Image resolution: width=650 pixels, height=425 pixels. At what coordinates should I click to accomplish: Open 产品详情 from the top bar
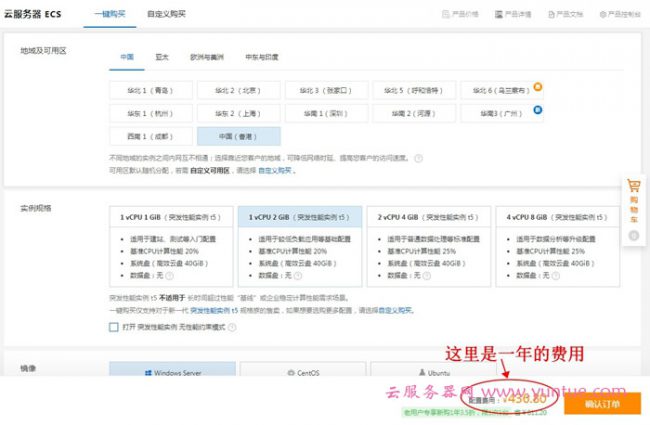click(498, 15)
